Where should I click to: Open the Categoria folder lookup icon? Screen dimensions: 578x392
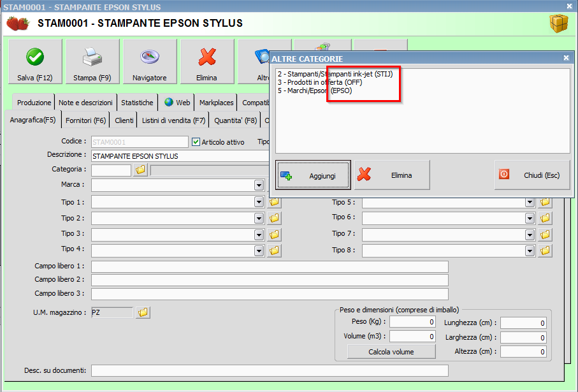coord(140,170)
